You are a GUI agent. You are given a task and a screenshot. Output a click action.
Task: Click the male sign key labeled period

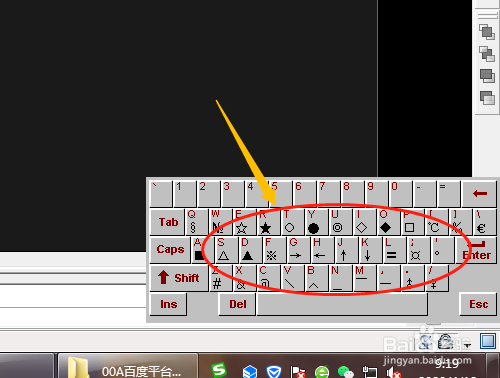412,278
